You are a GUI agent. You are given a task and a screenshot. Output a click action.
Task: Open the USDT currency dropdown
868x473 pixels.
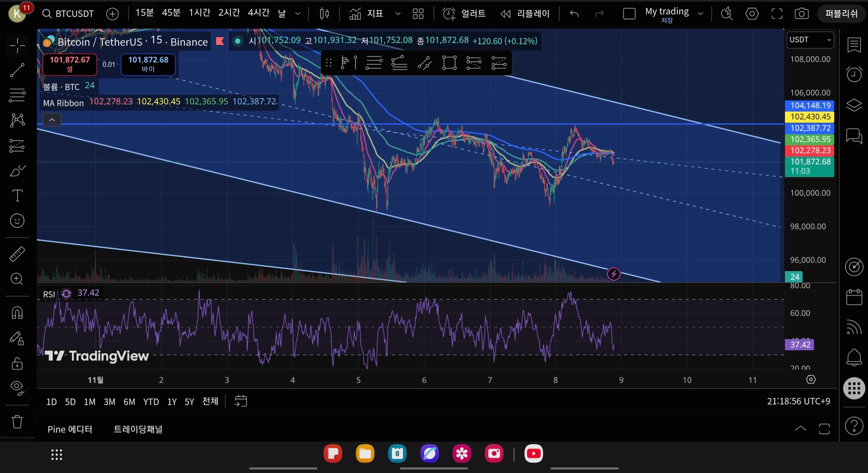(811, 40)
